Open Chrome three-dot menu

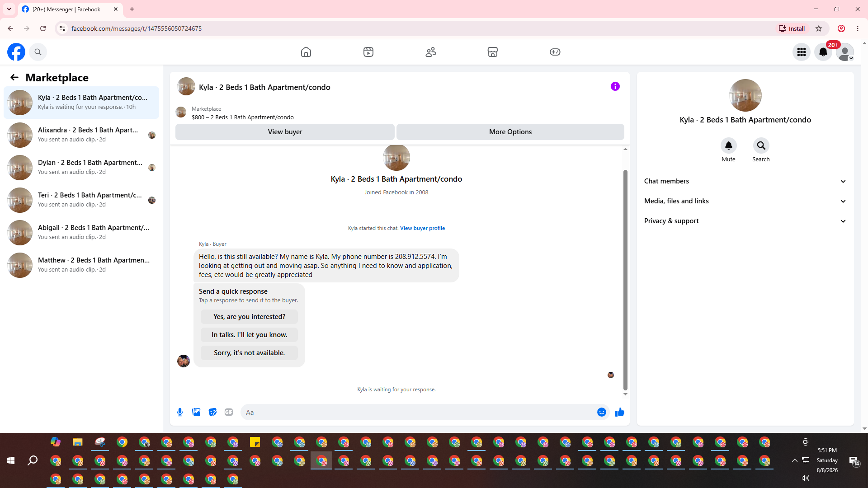[x=858, y=28]
